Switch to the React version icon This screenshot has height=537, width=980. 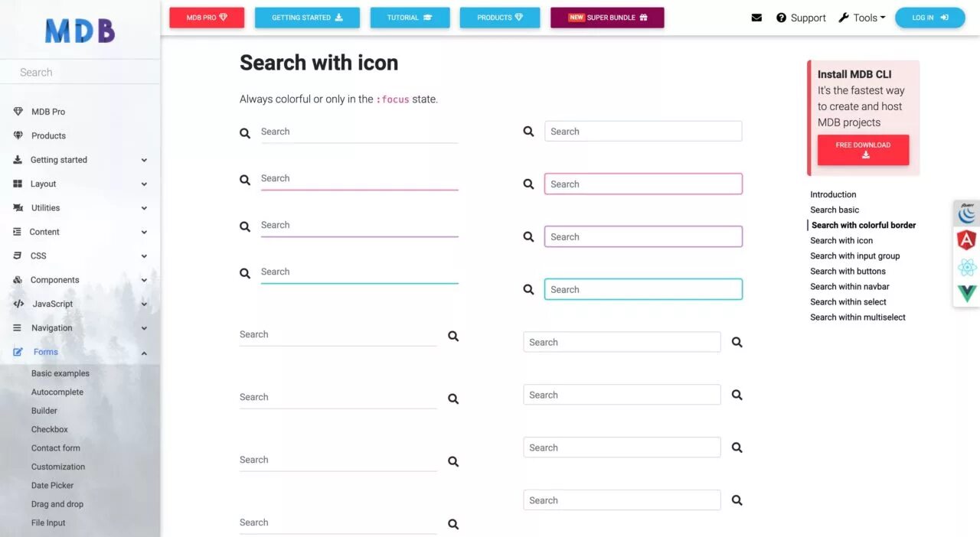(x=967, y=267)
